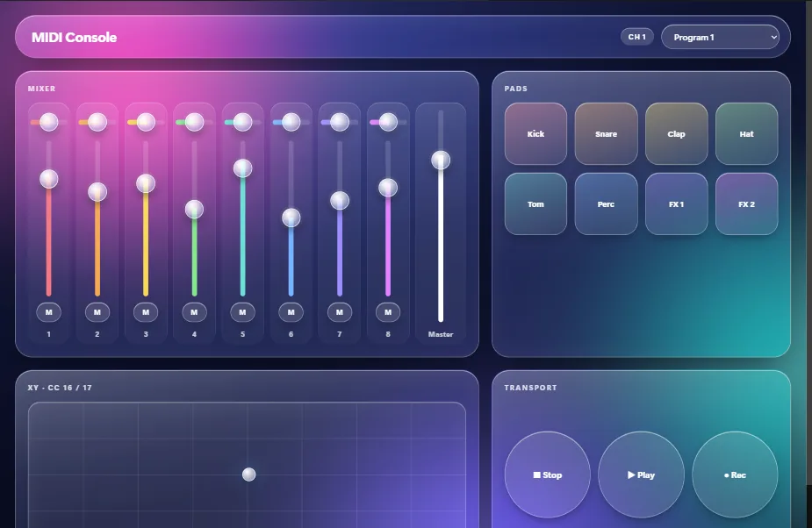Click the CH 1 channel badge

point(637,37)
